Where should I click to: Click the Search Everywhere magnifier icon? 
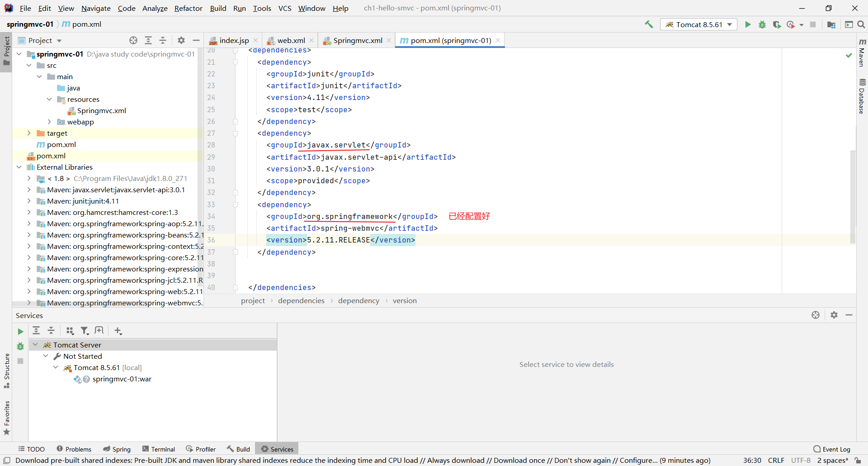pos(861,24)
